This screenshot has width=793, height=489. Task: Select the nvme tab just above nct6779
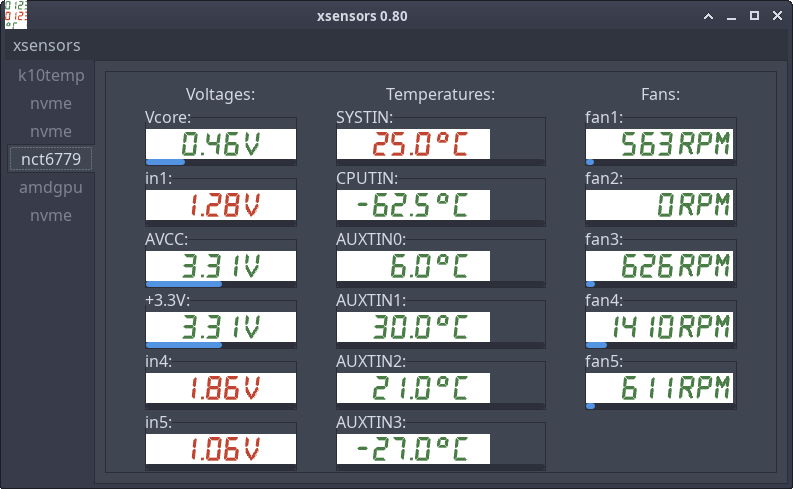(51, 131)
